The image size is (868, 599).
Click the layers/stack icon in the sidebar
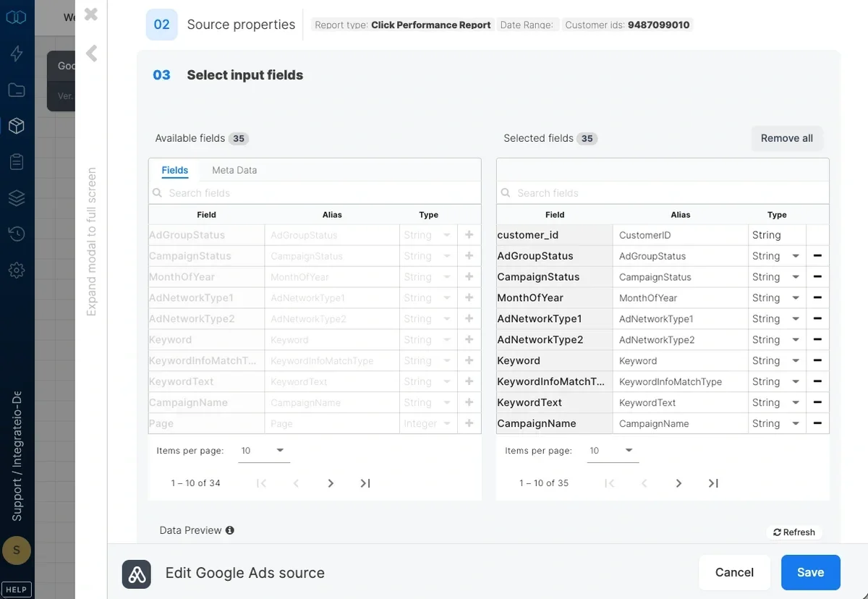[x=17, y=197]
